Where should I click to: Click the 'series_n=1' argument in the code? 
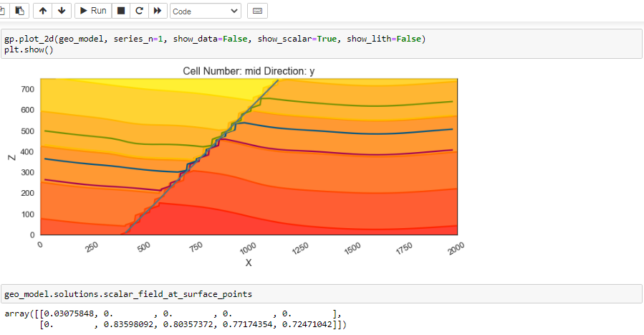(138, 39)
